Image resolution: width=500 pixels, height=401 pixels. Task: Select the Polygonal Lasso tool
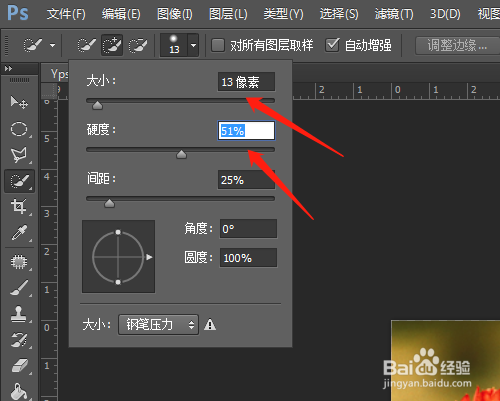[x=19, y=155]
